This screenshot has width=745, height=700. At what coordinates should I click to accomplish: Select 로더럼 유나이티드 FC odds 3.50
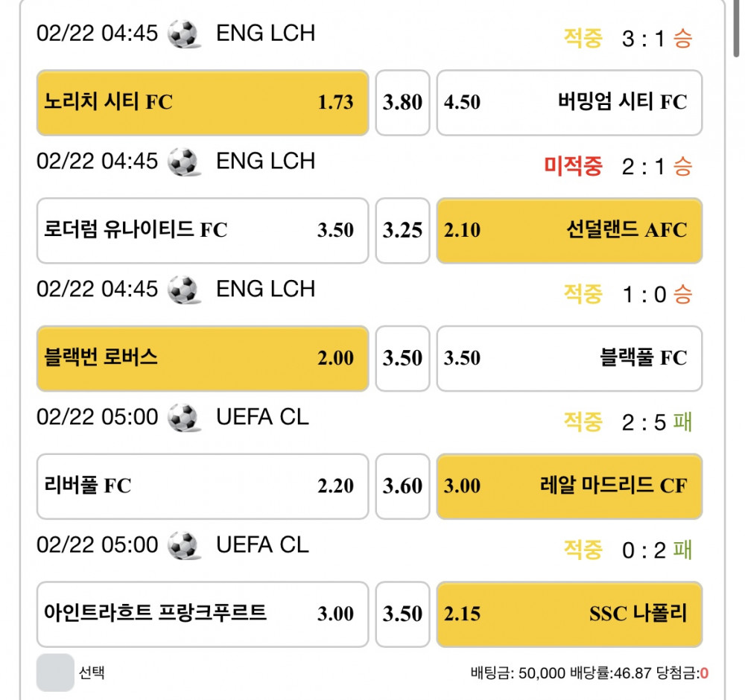tap(203, 231)
